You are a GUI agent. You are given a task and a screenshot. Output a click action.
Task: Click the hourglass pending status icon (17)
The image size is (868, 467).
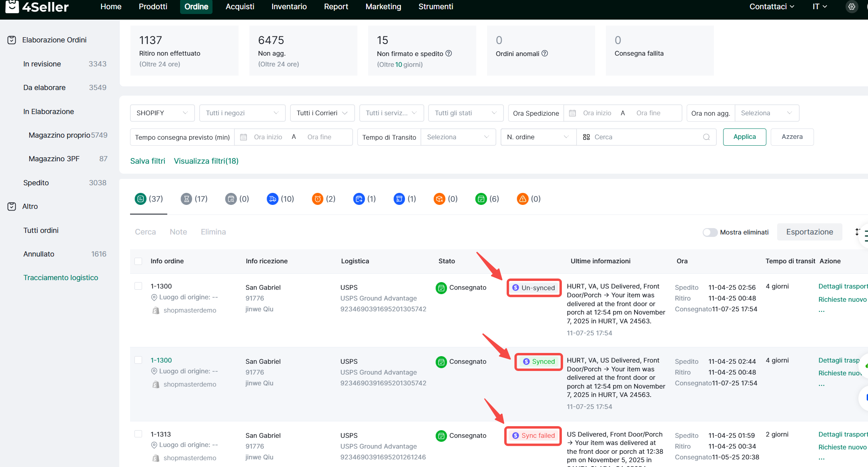(186, 199)
